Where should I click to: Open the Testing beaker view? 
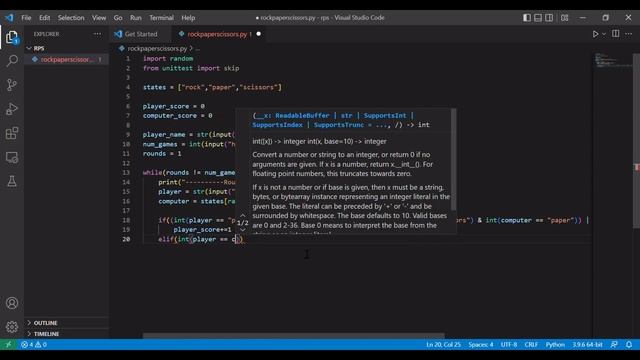pyautogui.click(x=12, y=181)
